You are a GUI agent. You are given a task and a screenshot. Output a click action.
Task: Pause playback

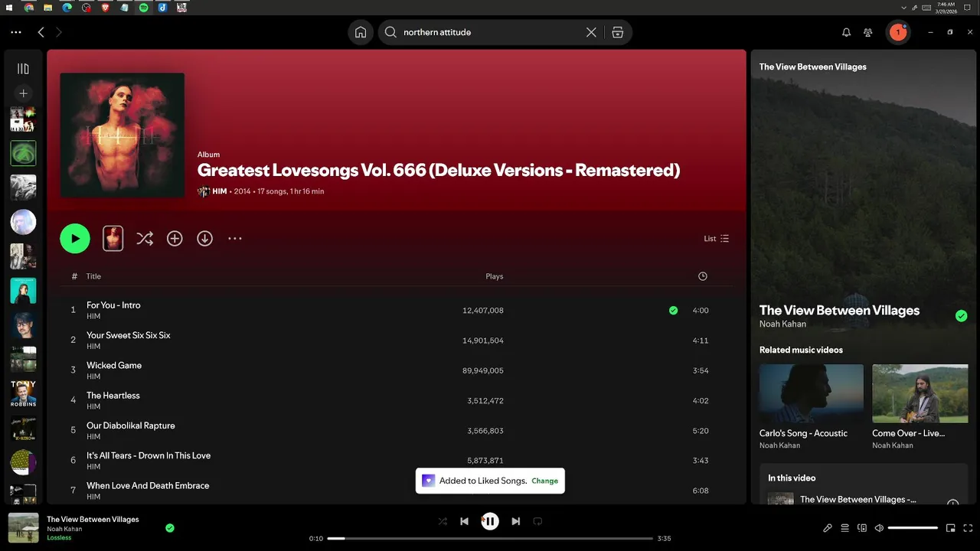point(490,521)
